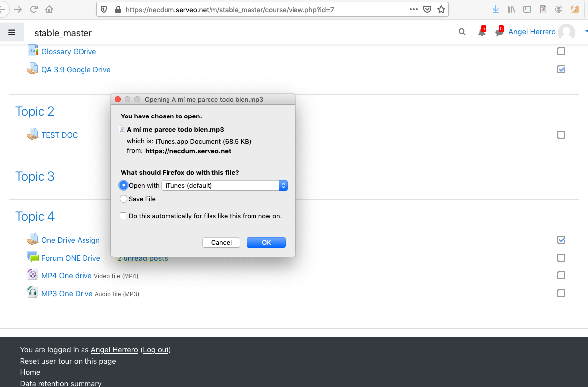
Task: Open Angel Herrero header profile link
Action: tap(532, 32)
